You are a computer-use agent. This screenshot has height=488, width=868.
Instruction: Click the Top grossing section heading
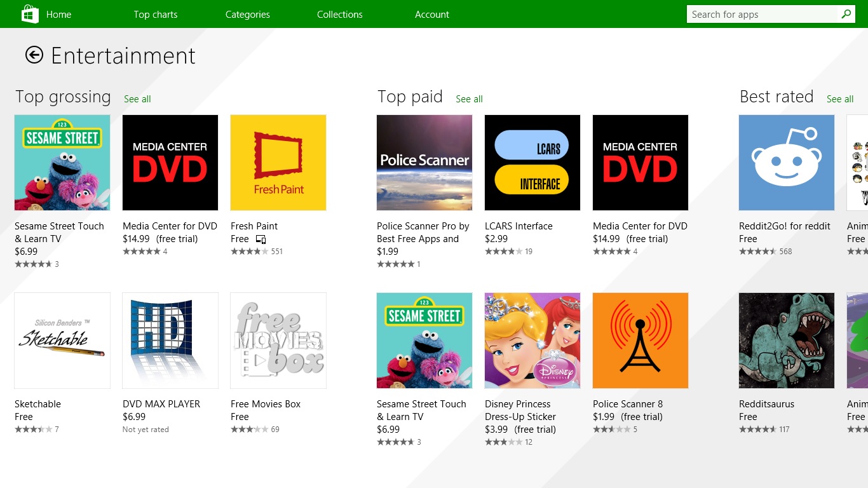63,97
